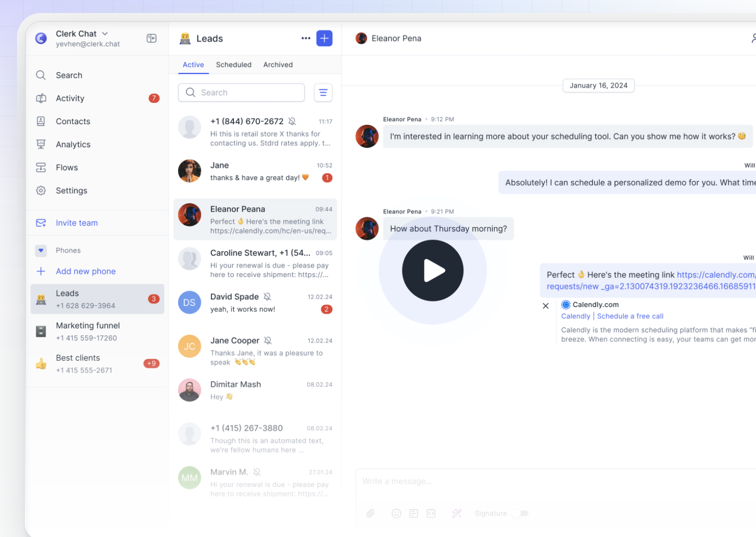Click the January 16, 2024 date label
Viewport: 756px width, 537px height.
coord(598,86)
